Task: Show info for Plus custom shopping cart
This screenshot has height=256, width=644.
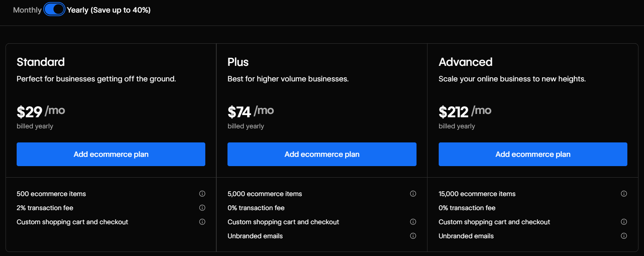Action: (x=413, y=222)
